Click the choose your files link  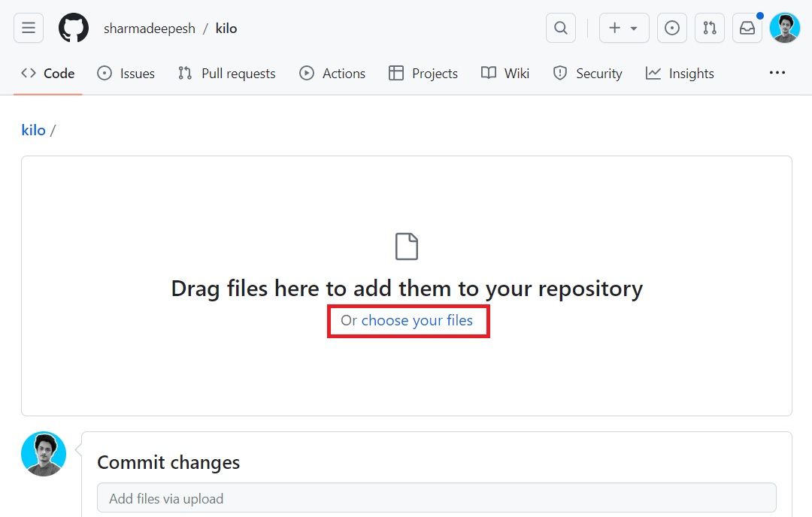[x=417, y=320]
